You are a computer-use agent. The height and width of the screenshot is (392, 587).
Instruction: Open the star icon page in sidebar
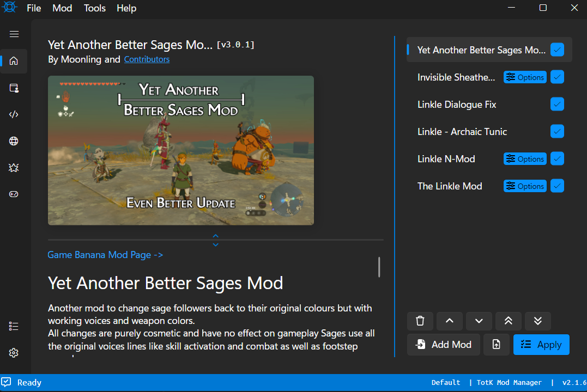point(14,168)
